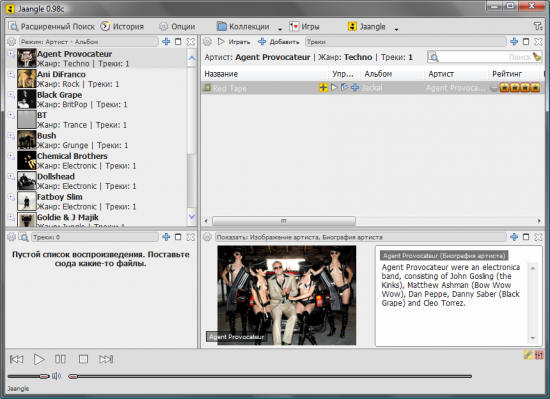Screen dimensions: 550x399
Task: Open the История menu
Action: [122, 27]
